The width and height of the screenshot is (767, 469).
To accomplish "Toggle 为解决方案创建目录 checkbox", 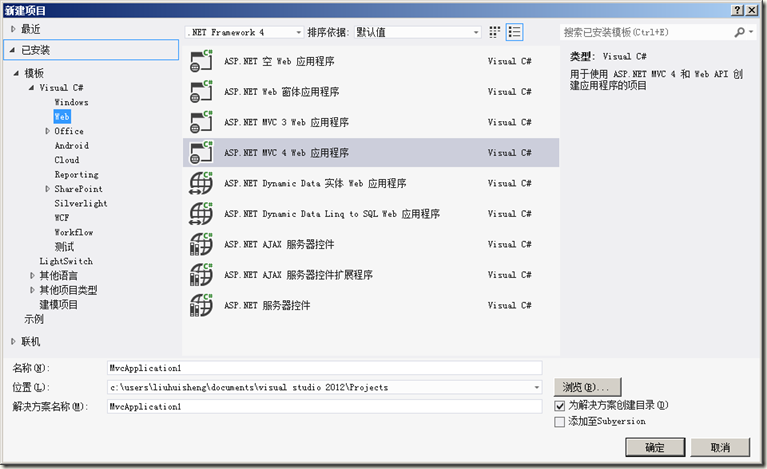I will coord(560,406).
